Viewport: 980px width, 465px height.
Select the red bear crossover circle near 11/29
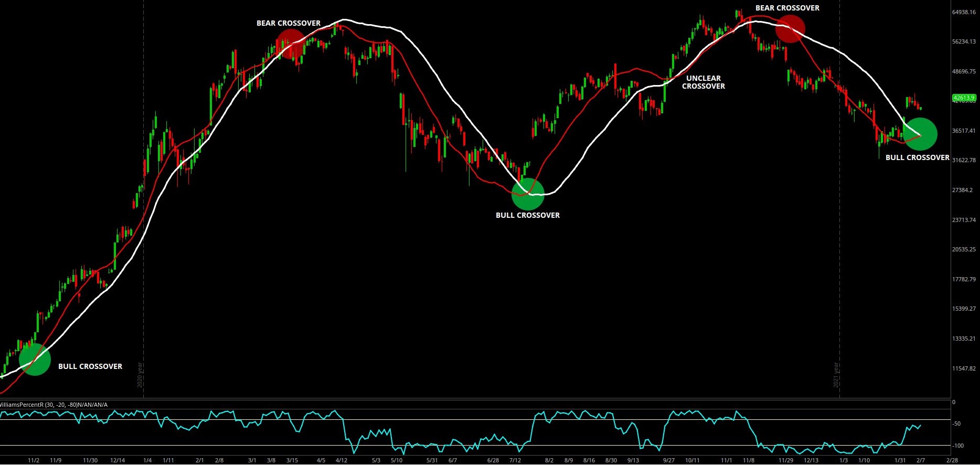coord(790,28)
